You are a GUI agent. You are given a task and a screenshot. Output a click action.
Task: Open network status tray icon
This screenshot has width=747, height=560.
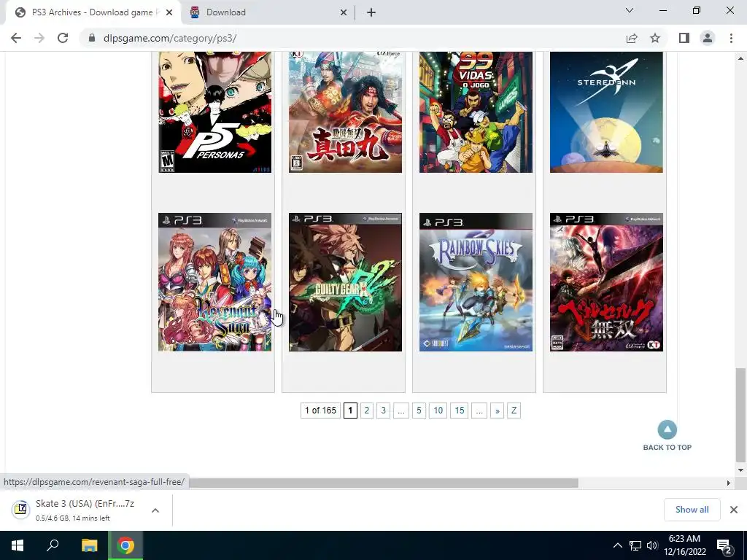[635, 545]
